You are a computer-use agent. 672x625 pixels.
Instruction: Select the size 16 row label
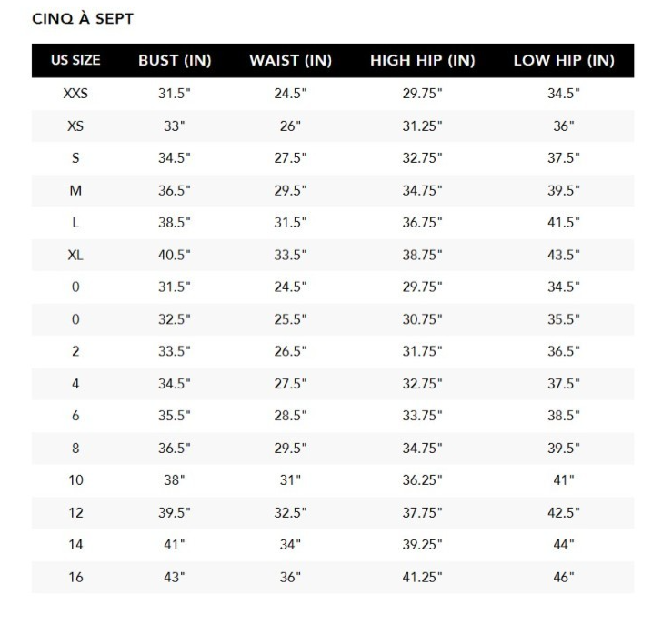(x=75, y=577)
